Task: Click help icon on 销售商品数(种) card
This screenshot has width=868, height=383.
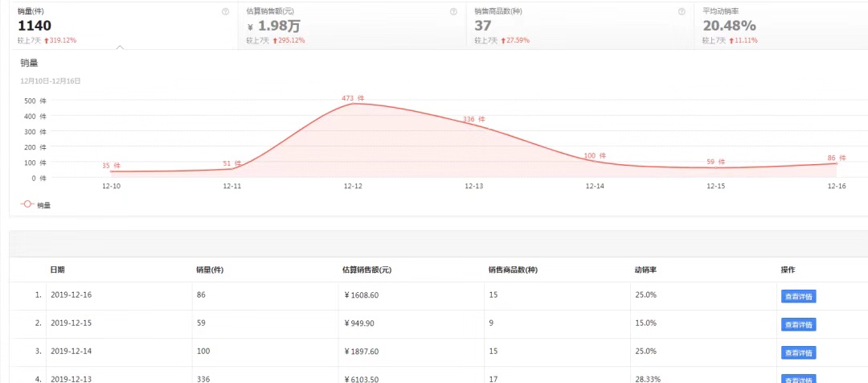Action: coord(682,11)
